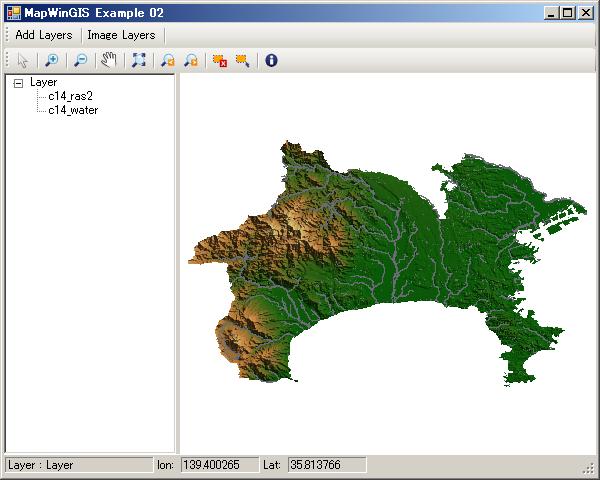This screenshot has height=480, width=600.
Task: Select the Pan hand tool
Action: (109, 60)
